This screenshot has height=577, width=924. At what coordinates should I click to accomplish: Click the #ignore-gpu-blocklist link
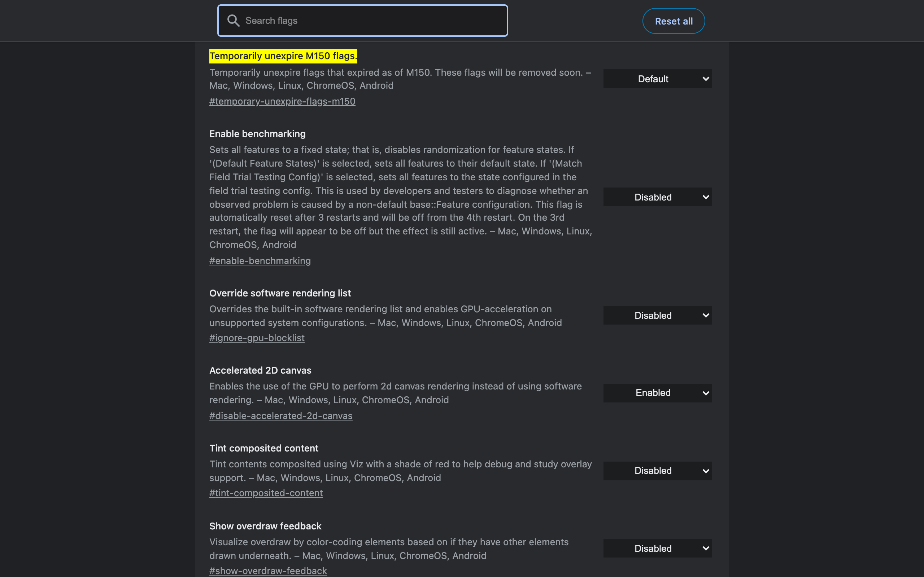pos(257,338)
